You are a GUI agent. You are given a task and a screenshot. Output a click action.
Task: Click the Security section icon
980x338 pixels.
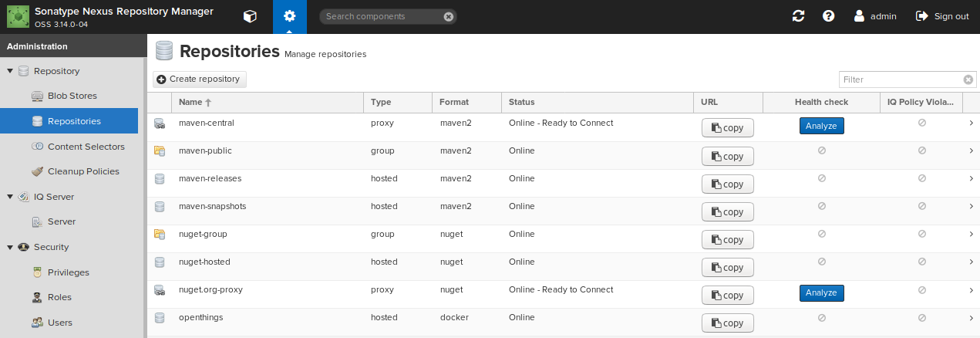23,247
